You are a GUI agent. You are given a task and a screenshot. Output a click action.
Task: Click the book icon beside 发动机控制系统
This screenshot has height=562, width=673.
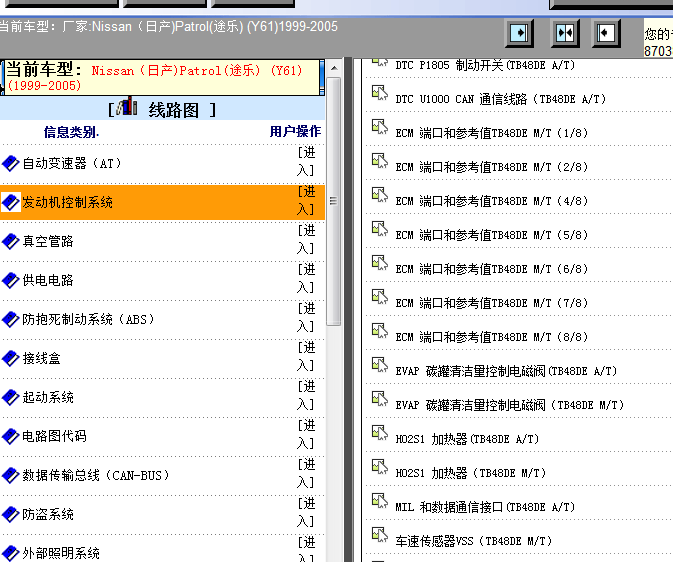pyautogui.click(x=11, y=202)
